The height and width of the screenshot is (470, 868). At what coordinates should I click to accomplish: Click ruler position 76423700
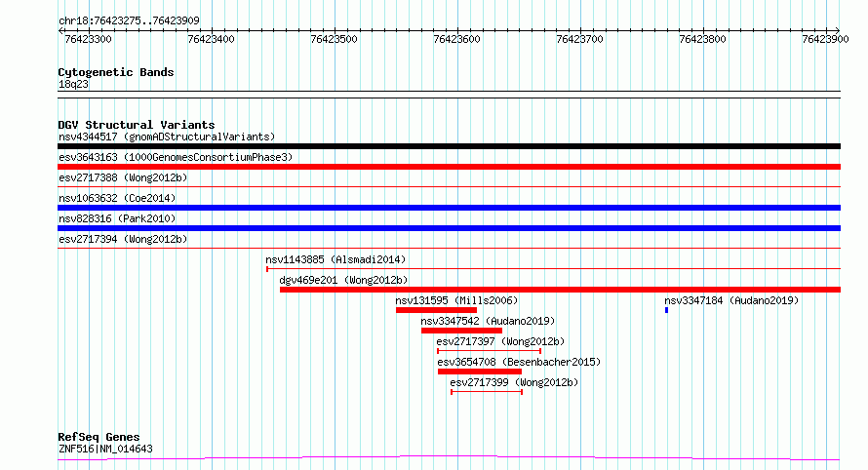click(579, 39)
